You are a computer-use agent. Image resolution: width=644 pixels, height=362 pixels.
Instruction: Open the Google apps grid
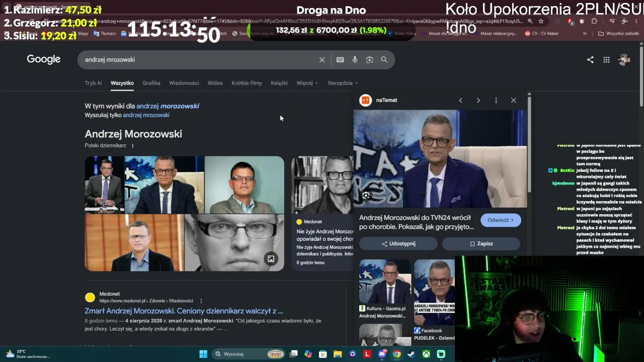tap(606, 60)
